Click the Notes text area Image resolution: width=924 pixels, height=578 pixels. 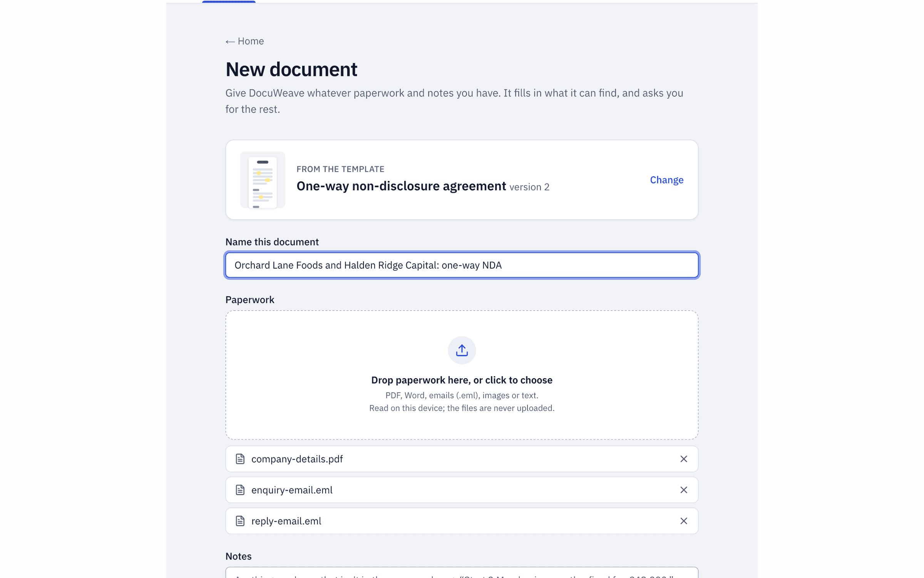pyautogui.click(x=462, y=573)
